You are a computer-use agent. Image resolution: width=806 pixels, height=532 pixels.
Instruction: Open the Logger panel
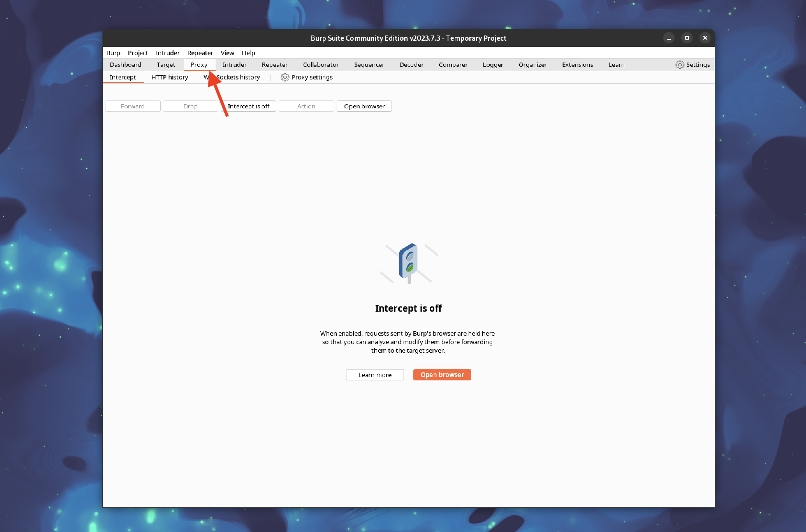pyautogui.click(x=492, y=64)
